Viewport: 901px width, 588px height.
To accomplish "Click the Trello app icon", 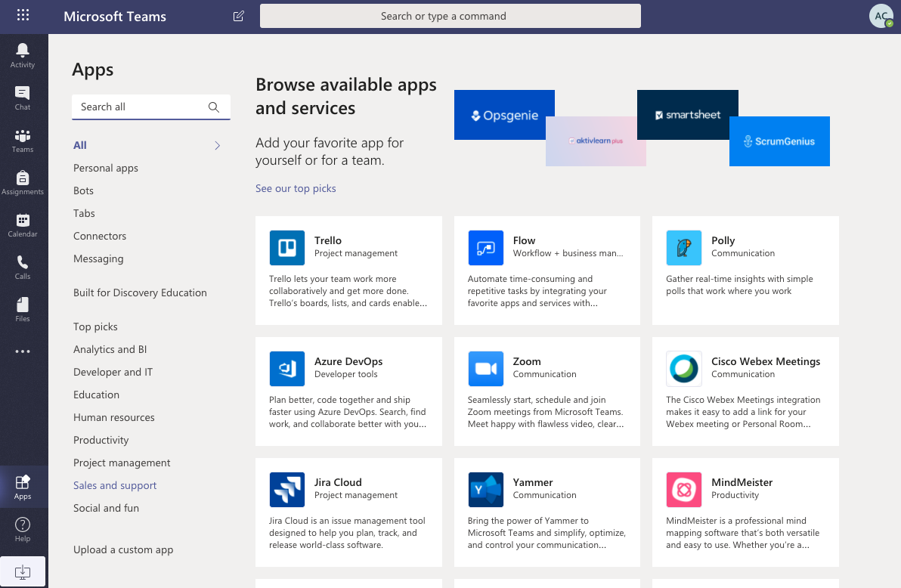I will coord(286,248).
